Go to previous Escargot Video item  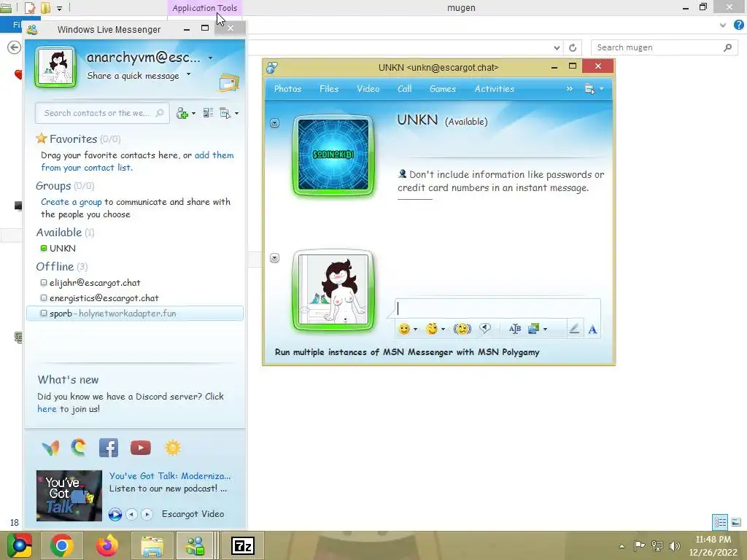click(131, 514)
